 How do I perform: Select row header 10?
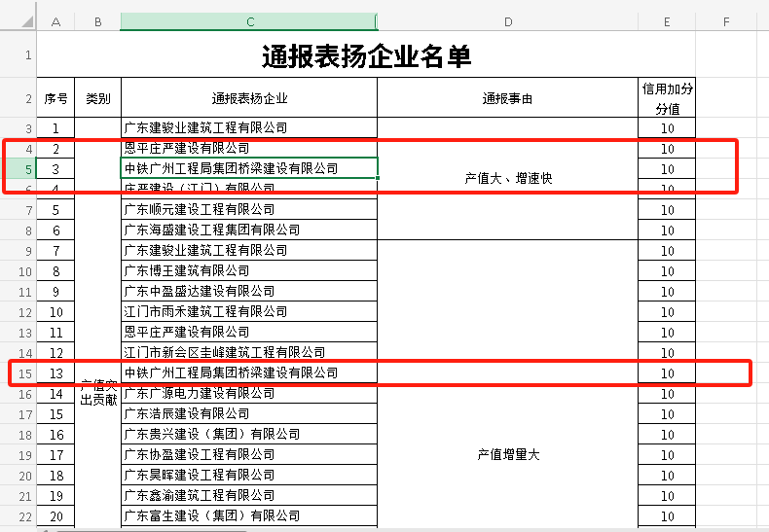coord(18,271)
